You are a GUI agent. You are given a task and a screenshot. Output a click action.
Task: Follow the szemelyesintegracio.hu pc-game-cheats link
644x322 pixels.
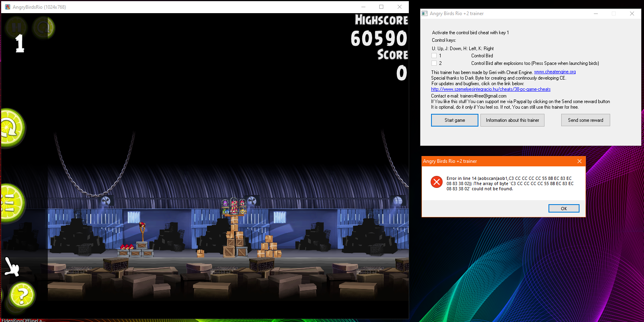click(491, 89)
